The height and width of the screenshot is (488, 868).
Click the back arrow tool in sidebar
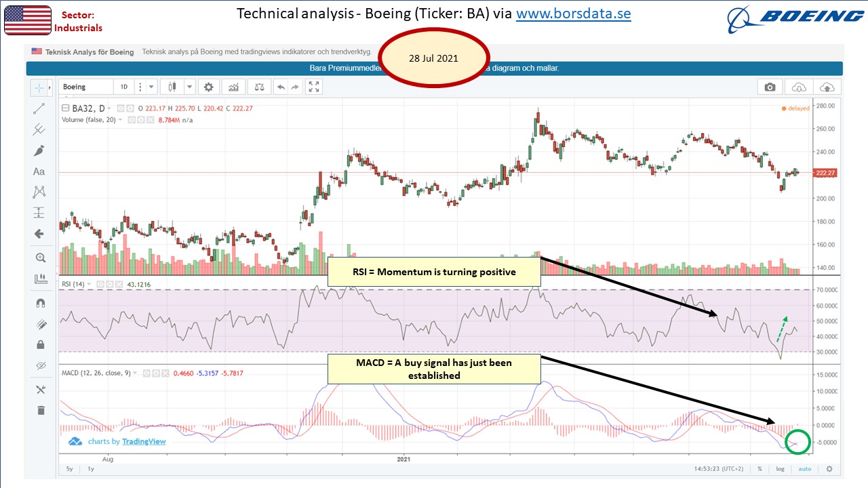pyautogui.click(x=39, y=234)
